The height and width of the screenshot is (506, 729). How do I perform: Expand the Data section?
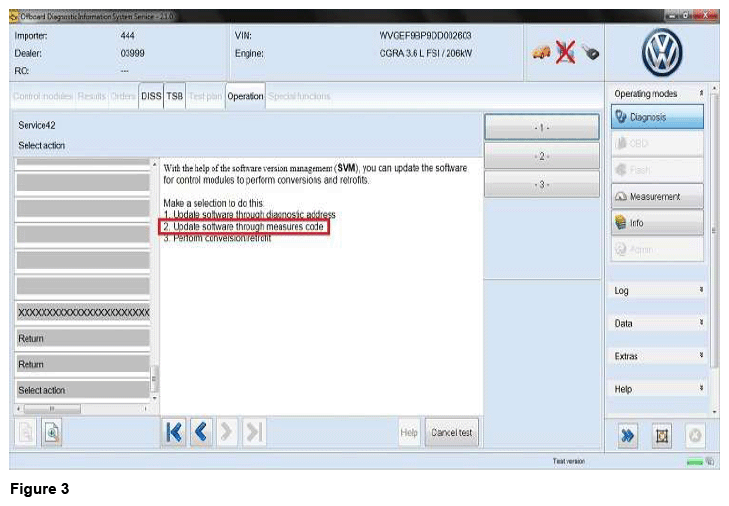(x=701, y=323)
